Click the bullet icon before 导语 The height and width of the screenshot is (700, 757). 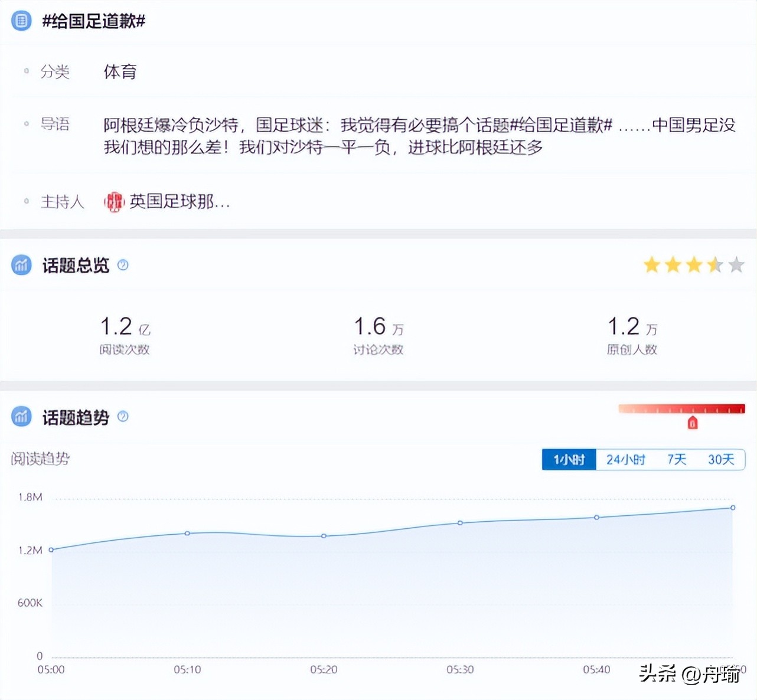click(x=26, y=124)
